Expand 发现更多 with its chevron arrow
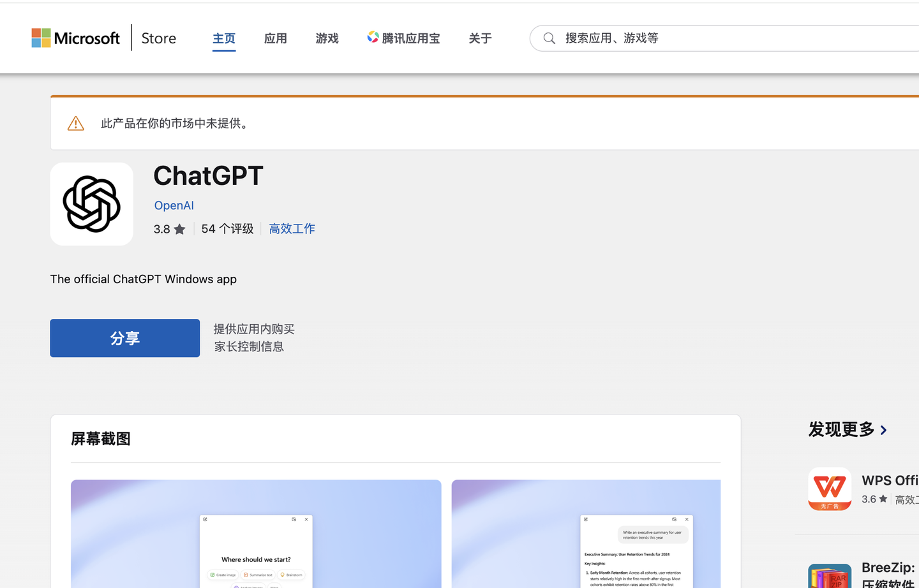This screenshot has height=588, width=919. [884, 430]
